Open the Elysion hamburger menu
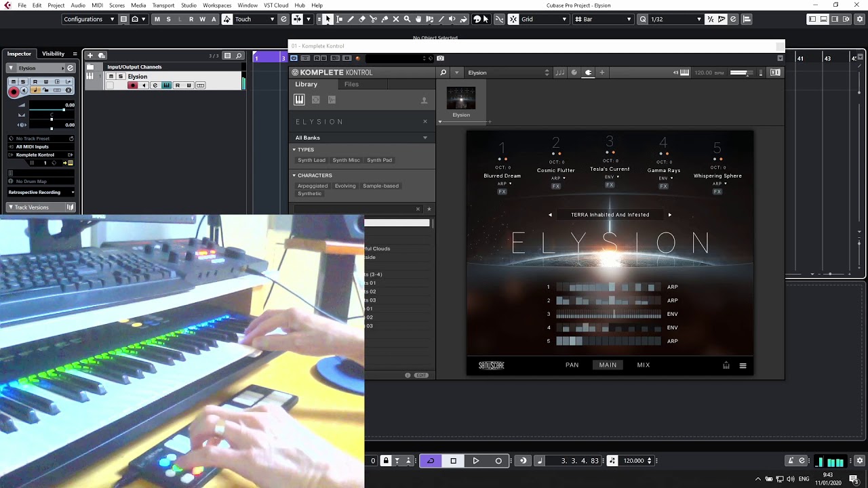The height and width of the screenshot is (488, 868). pyautogui.click(x=743, y=366)
